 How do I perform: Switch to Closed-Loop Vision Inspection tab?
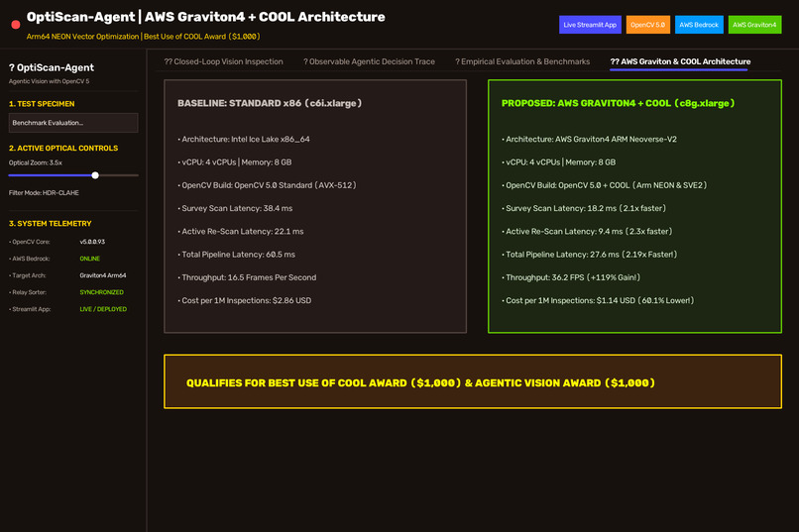click(223, 61)
